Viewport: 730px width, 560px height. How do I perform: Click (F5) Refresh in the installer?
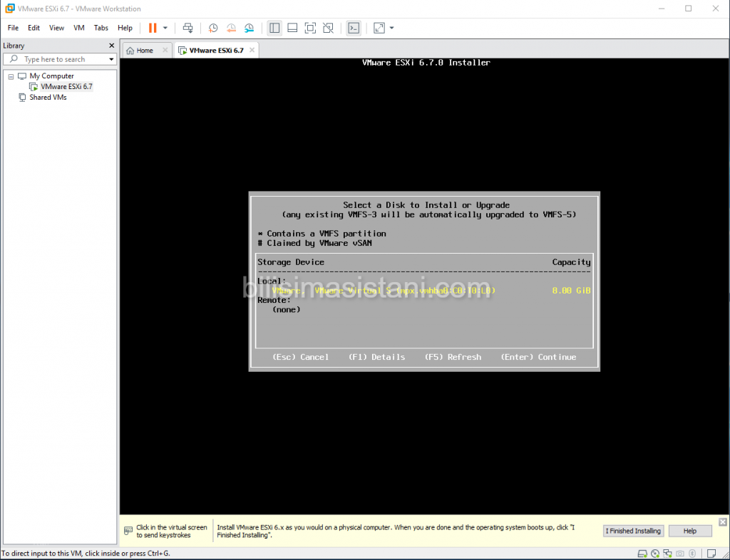(x=453, y=357)
